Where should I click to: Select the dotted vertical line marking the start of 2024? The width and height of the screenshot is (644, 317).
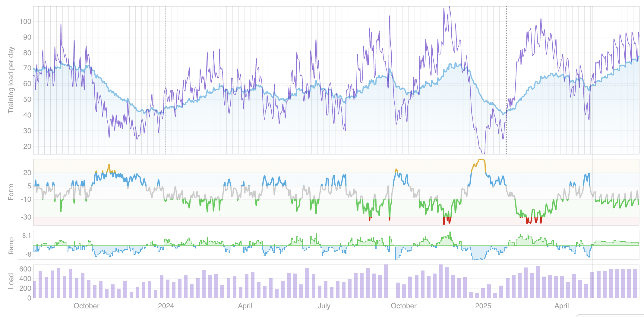tap(166, 80)
